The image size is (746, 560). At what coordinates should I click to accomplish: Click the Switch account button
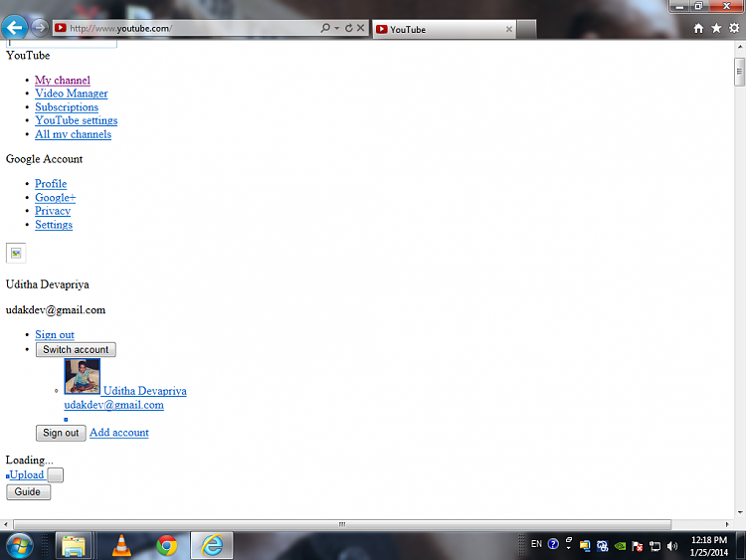coord(76,350)
